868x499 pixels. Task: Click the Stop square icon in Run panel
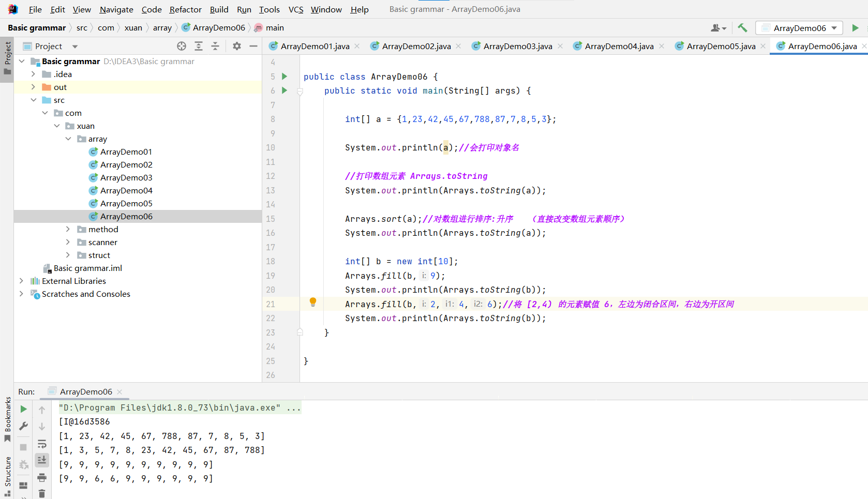point(23,447)
